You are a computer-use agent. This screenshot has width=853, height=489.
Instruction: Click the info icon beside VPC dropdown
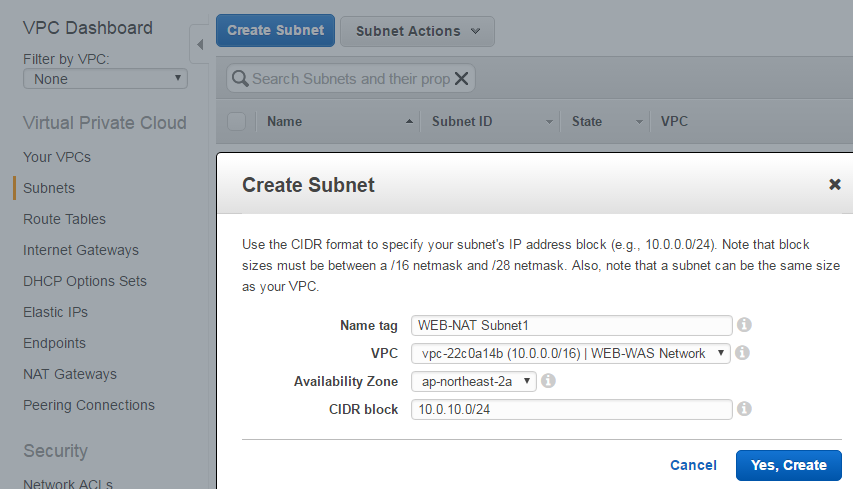coord(742,352)
